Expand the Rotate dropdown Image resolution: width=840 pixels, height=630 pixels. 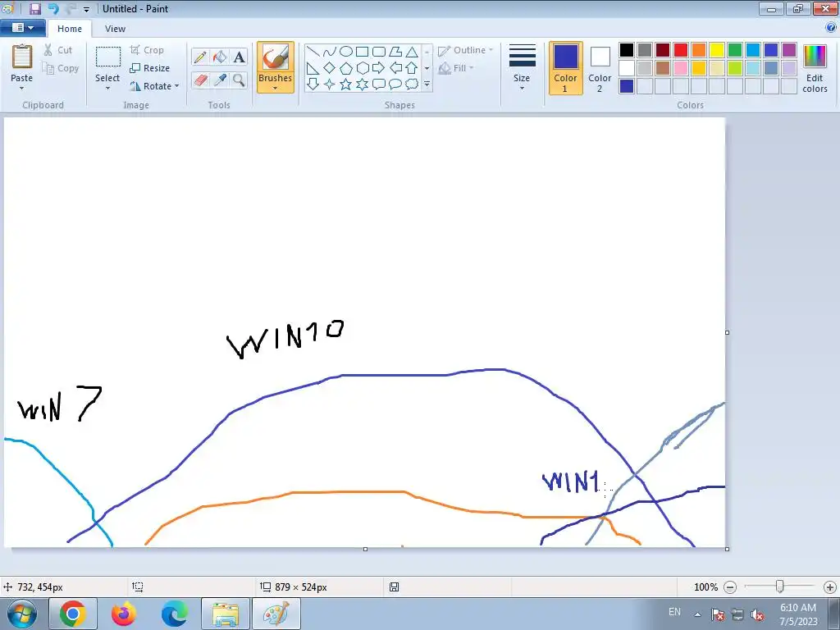pyautogui.click(x=177, y=86)
